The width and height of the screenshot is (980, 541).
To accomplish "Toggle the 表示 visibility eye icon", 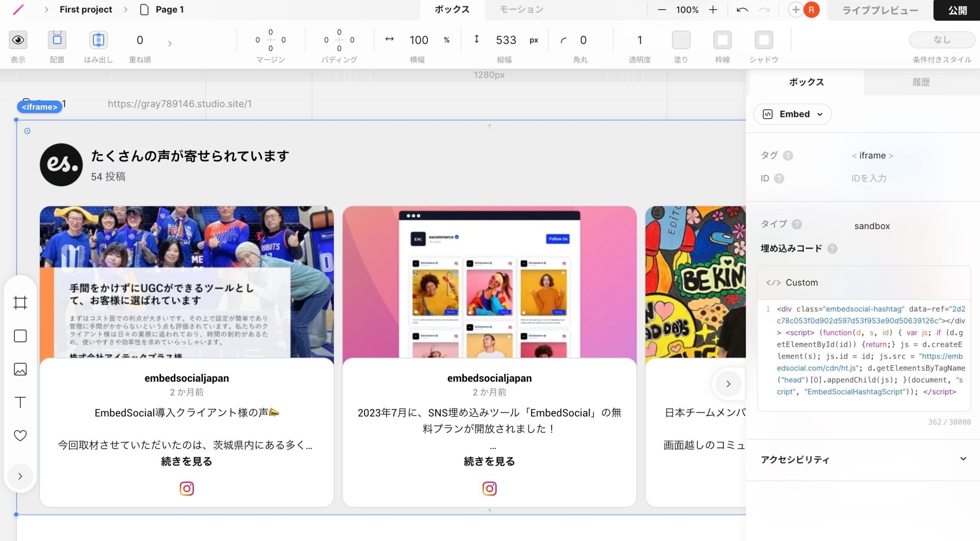I will [18, 40].
